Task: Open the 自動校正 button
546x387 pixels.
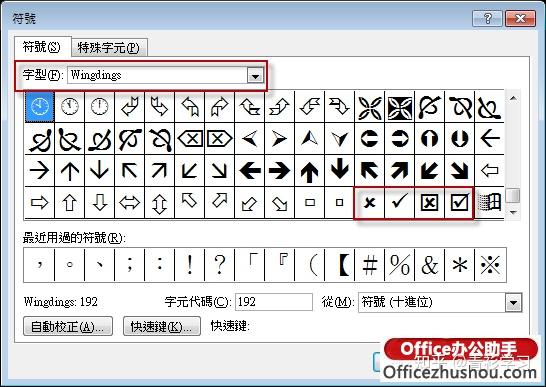Action: click(x=68, y=326)
